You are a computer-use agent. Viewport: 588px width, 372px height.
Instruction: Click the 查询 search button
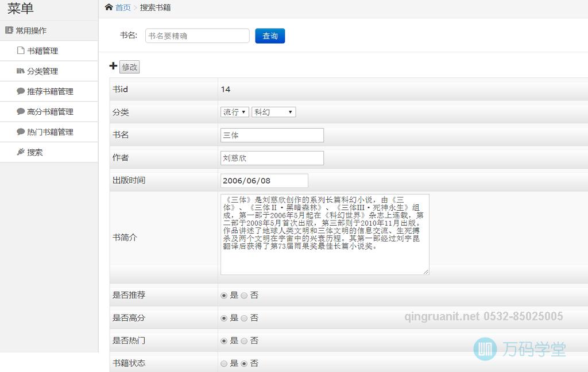[x=269, y=36]
